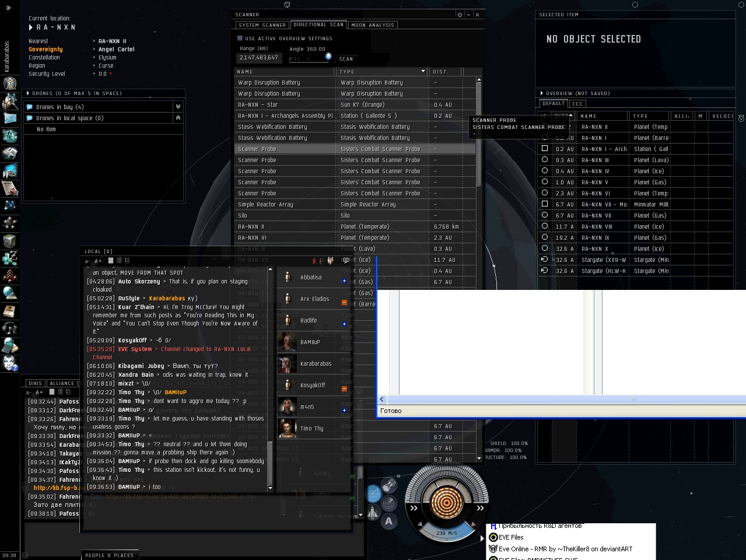Decrease Local chat font size (a-)
Image resolution: width=746 pixels, height=560 pixels.
point(87,261)
